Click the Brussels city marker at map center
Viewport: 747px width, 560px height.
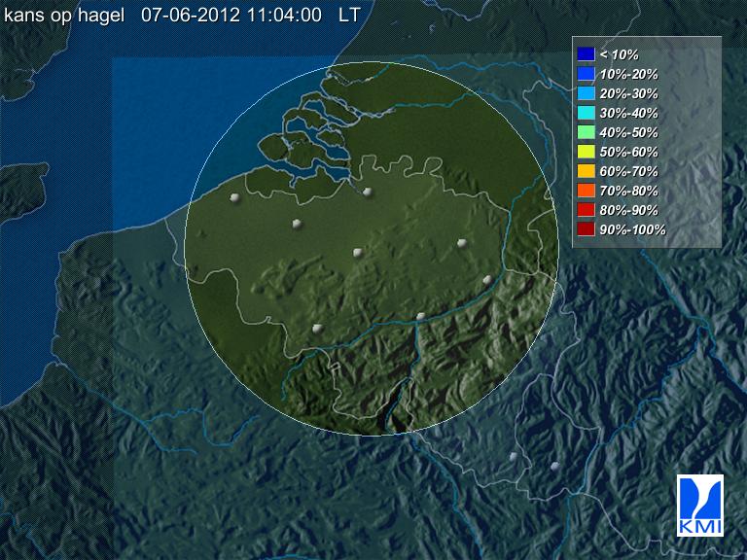(359, 252)
